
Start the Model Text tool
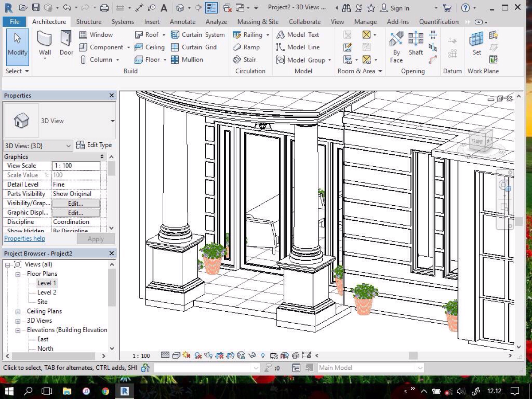[302, 35]
